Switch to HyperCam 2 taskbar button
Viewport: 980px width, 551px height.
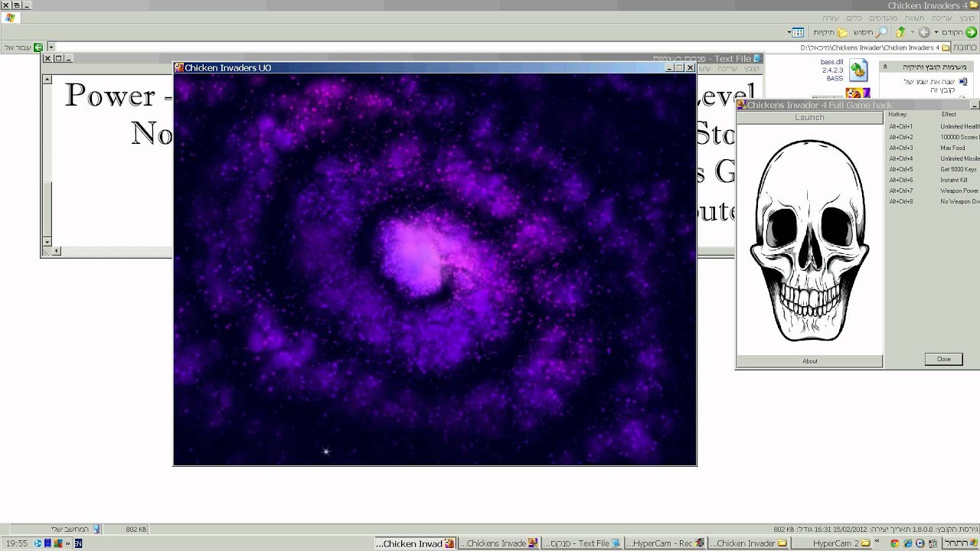tap(831, 543)
